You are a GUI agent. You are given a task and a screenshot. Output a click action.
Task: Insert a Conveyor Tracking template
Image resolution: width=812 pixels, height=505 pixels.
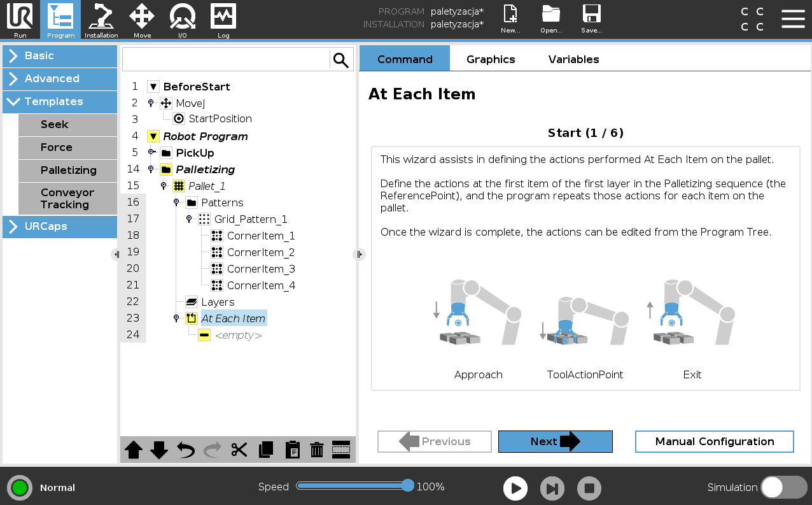(x=67, y=199)
